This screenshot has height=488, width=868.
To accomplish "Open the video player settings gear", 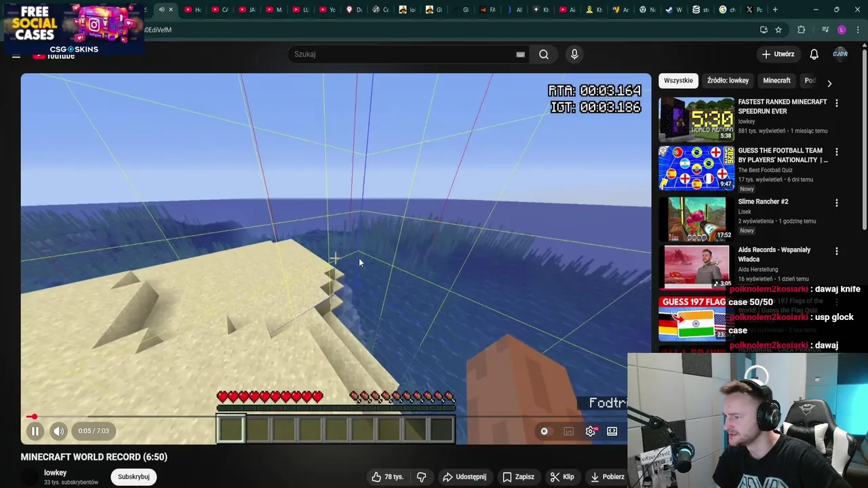I will pos(591,431).
